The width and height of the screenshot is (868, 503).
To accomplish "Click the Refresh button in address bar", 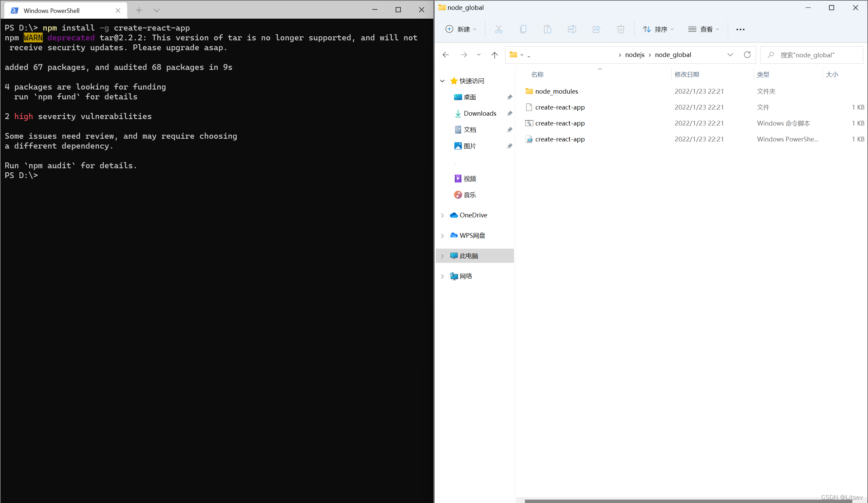I will click(747, 55).
